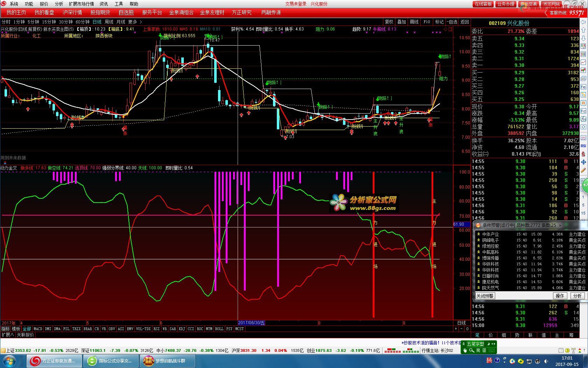Click the Windows Start button
588x368 pixels.
(9, 361)
